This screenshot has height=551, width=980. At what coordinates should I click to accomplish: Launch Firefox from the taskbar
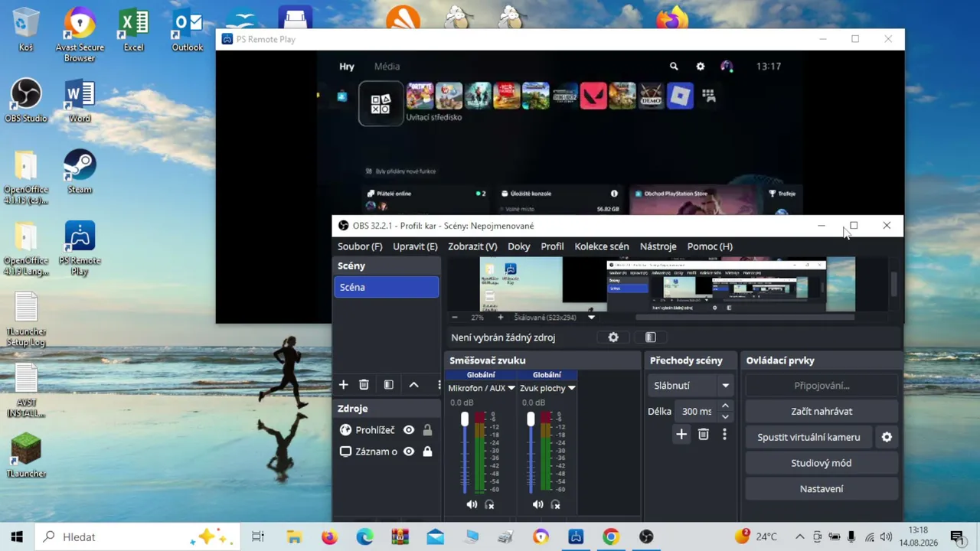pyautogui.click(x=329, y=537)
